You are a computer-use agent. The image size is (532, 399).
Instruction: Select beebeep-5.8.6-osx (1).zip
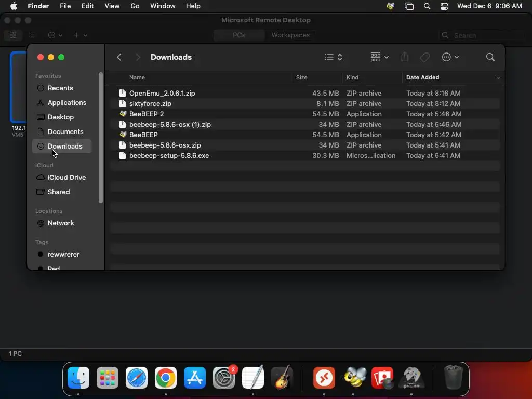pos(304,125)
